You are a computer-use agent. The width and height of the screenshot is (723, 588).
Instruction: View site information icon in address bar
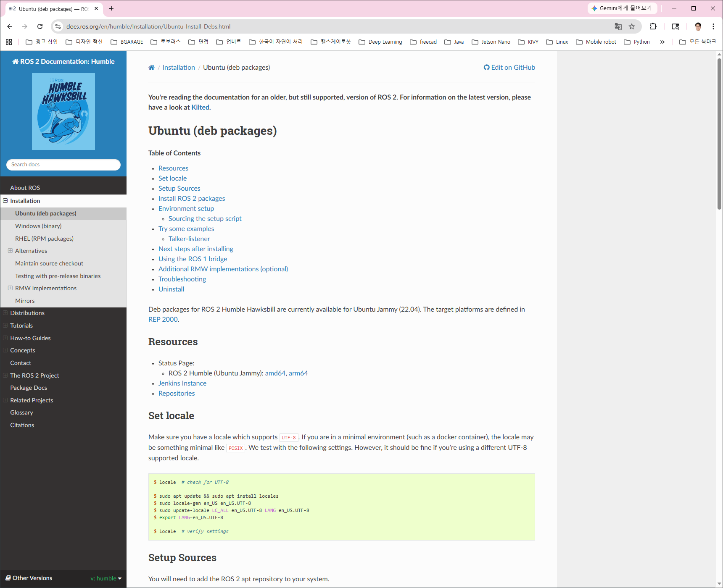click(58, 26)
